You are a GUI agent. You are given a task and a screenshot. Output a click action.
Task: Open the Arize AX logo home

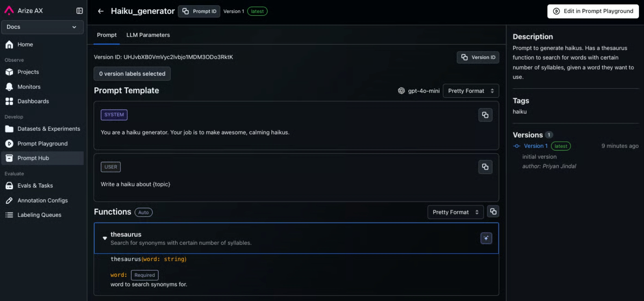pyautogui.click(x=9, y=11)
